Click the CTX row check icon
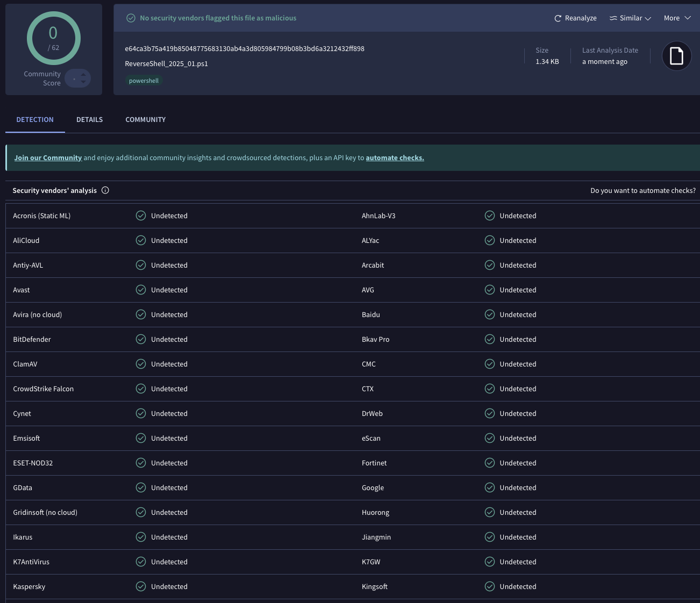 tap(490, 389)
